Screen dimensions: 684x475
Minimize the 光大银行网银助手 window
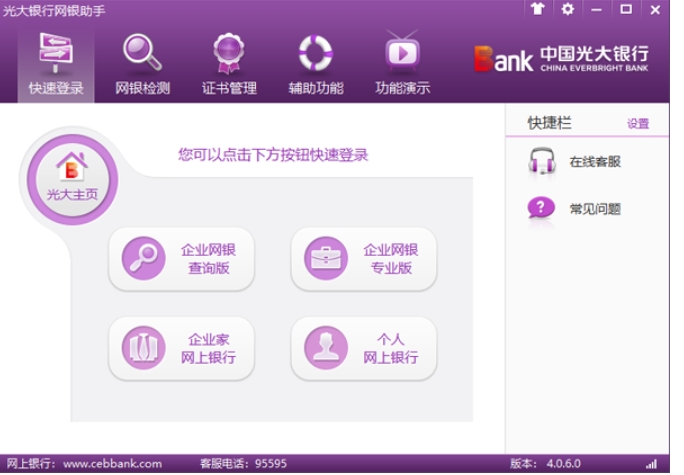[x=597, y=9]
